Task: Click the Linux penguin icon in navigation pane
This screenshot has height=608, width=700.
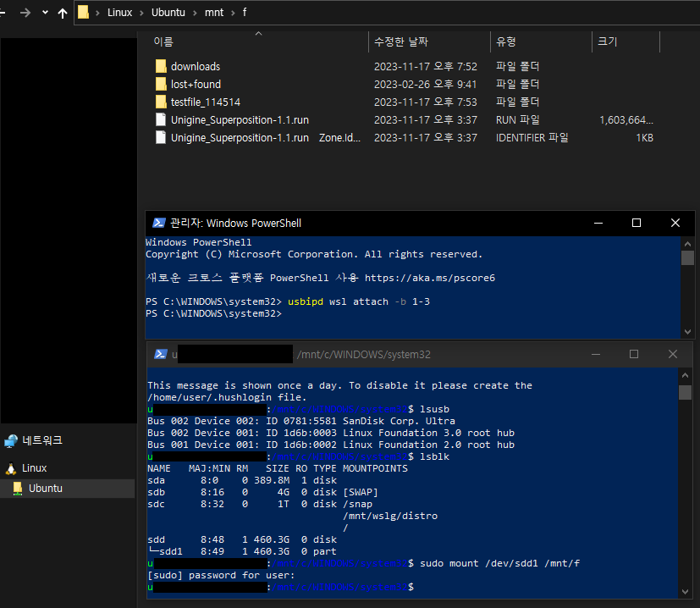Action: (11, 468)
